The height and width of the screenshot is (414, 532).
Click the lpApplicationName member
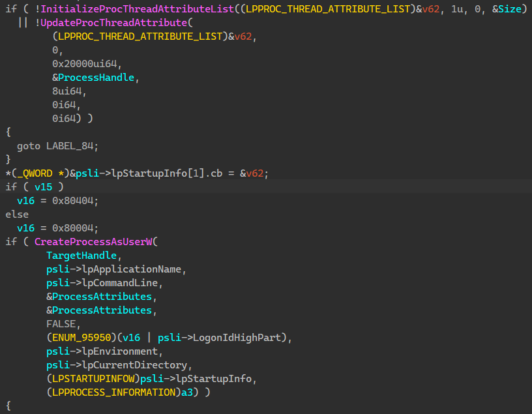tap(132, 269)
